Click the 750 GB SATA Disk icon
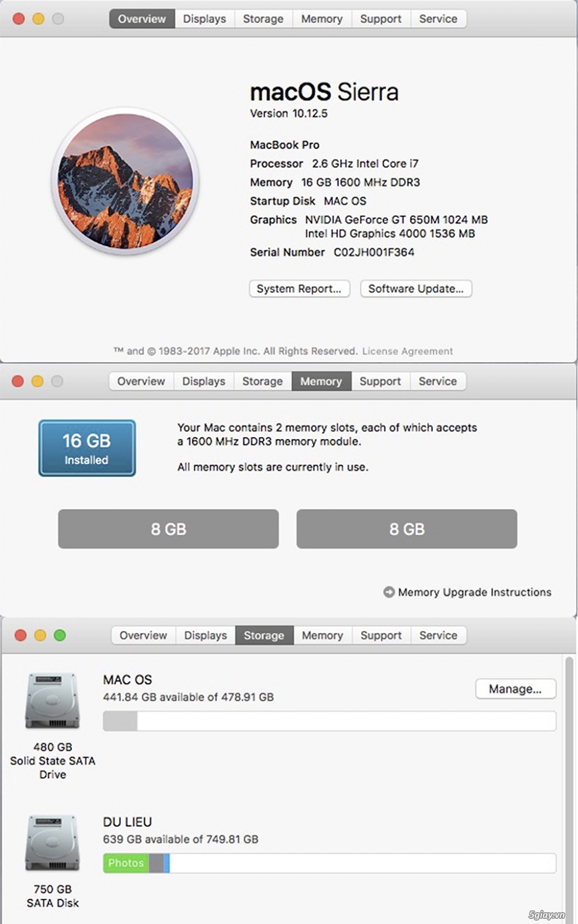This screenshot has height=924, width=578. tap(52, 843)
